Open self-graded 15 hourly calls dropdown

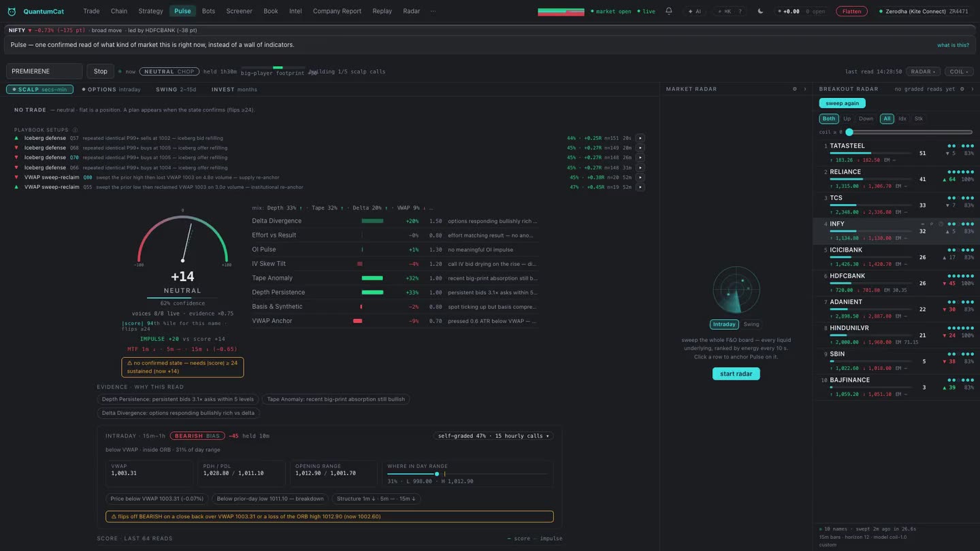(x=493, y=436)
